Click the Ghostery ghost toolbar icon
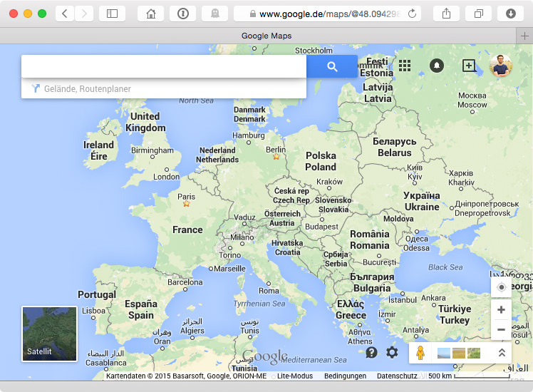This screenshot has height=392, width=533. (214, 14)
